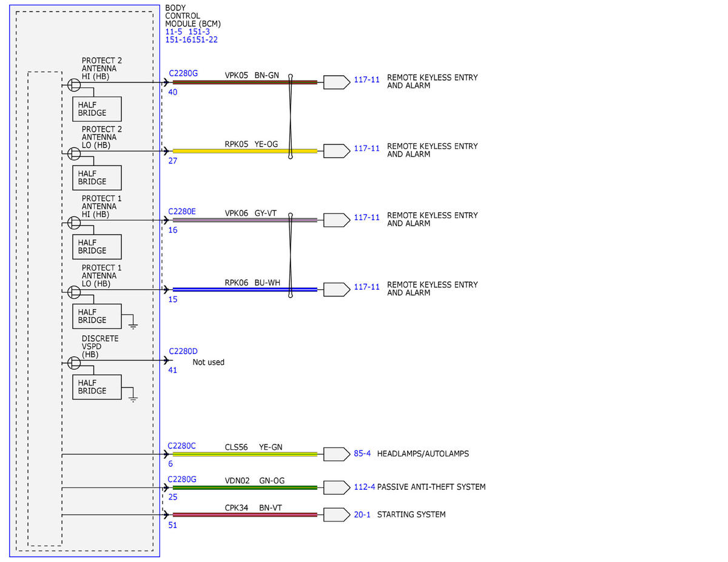Open 117-11 link on the RPK05 wire
The image size is (728, 562).
pyautogui.click(x=367, y=149)
